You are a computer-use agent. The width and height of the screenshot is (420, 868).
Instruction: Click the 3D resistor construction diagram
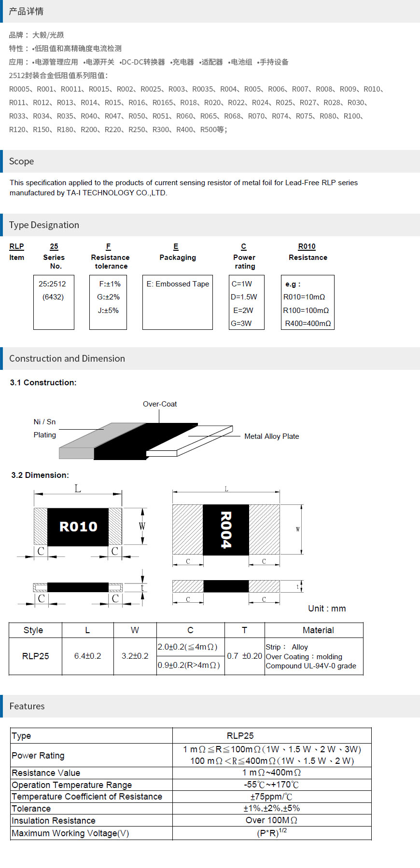coord(145,441)
